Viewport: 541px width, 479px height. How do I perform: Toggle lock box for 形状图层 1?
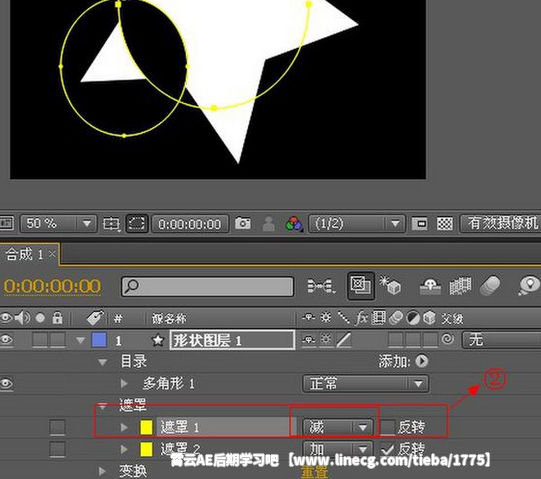57,340
